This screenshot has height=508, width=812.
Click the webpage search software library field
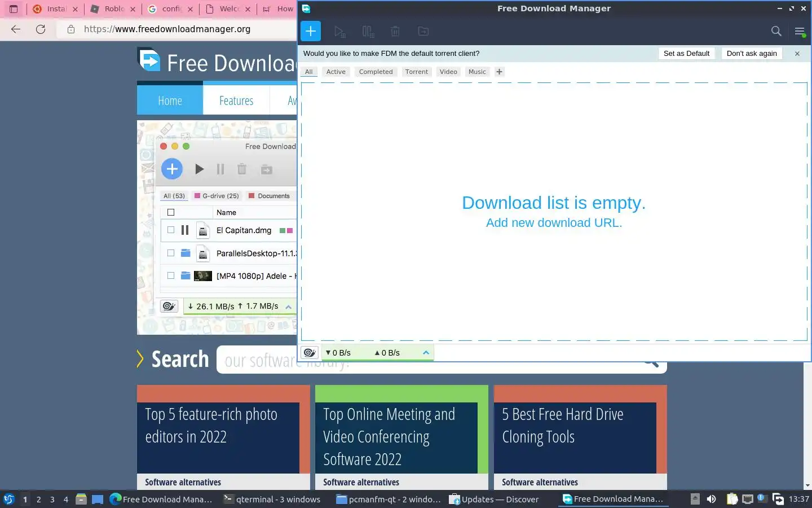pyautogui.click(x=442, y=360)
